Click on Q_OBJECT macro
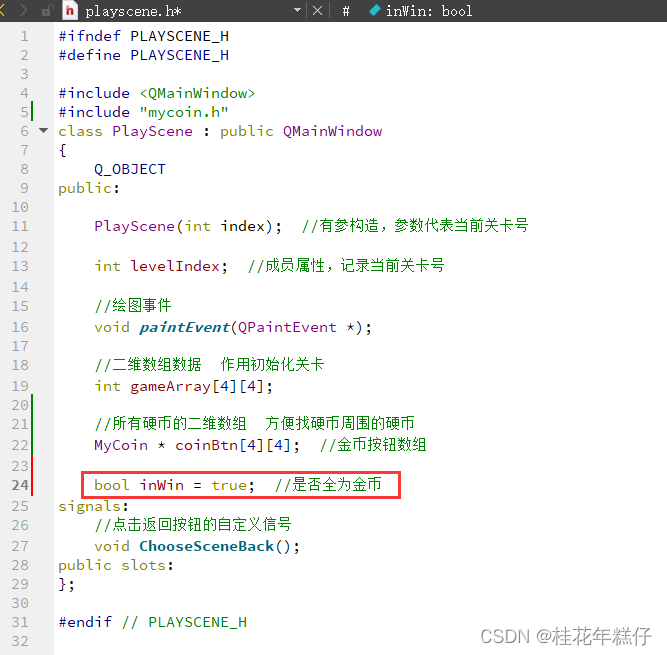Image resolution: width=667 pixels, height=655 pixels. click(130, 169)
